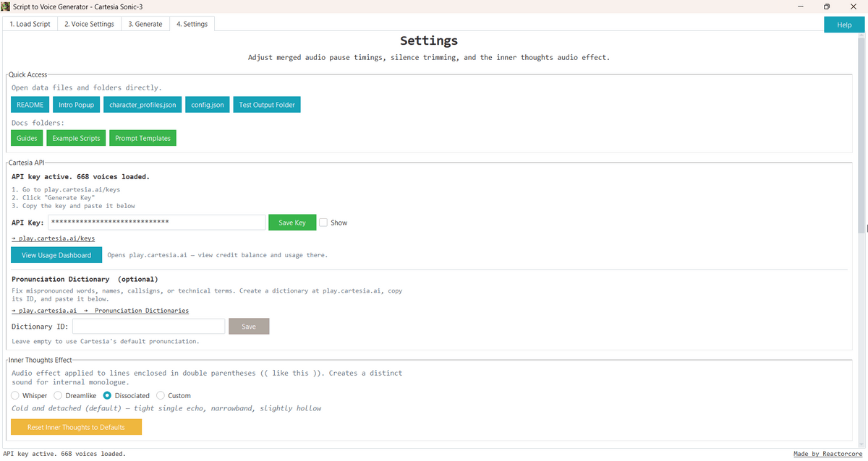Select the 4. Settings tab

pos(192,24)
